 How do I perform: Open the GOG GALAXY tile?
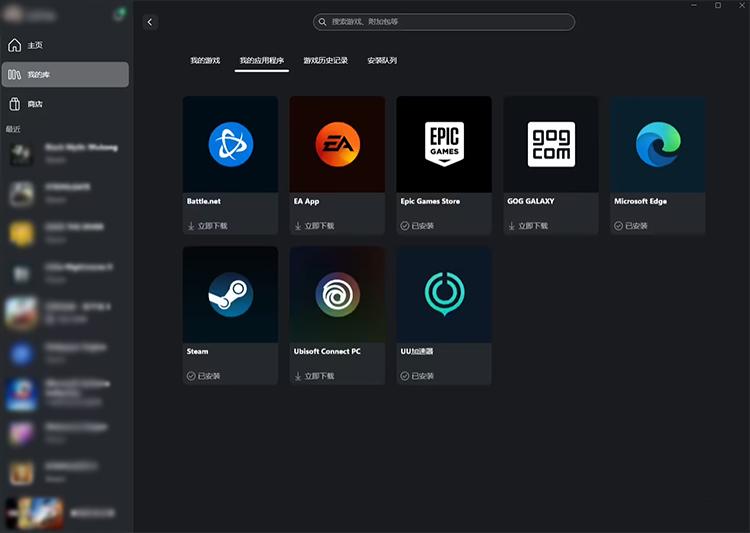click(x=551, y=145)
